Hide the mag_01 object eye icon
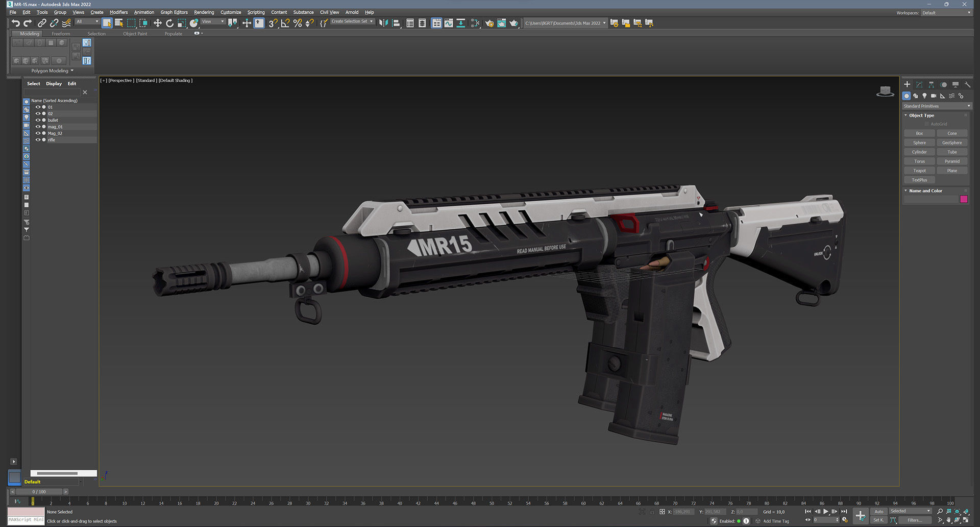 tap(38, 127)
